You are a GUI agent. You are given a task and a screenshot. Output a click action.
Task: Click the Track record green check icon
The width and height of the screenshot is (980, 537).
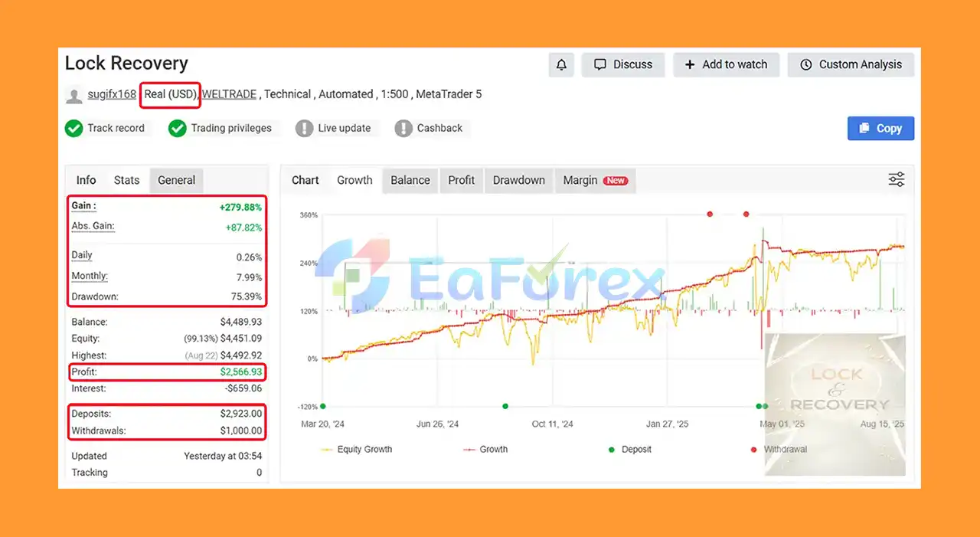click(74, 129)
